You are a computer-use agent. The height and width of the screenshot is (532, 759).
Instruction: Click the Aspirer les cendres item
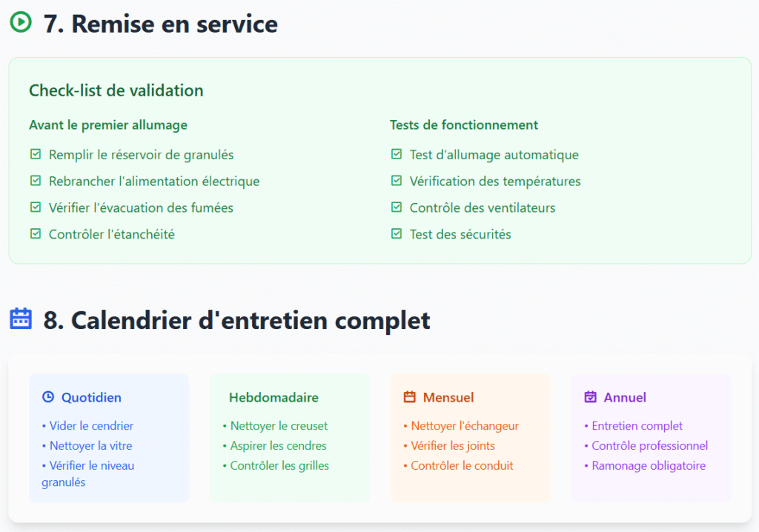[278, 446]
